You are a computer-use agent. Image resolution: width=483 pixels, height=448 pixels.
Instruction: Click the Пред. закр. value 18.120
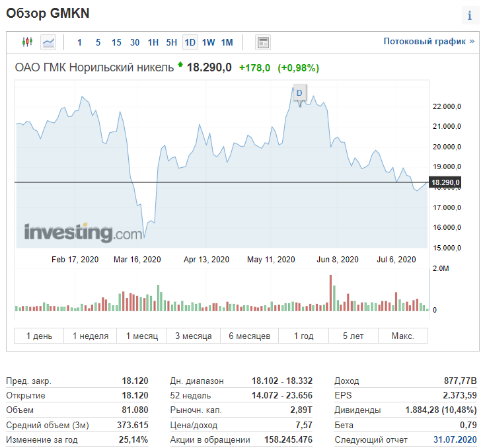[135, 381]
